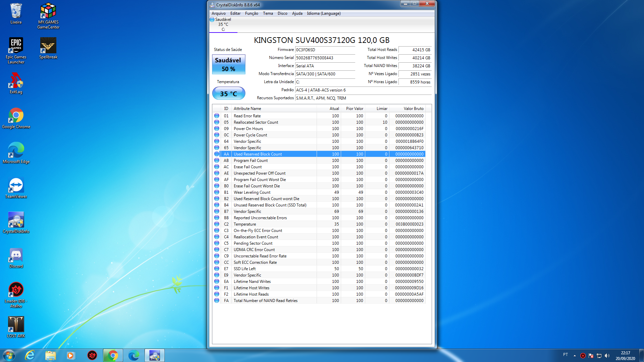Select the On-the-Fly ECC Error Count row
This screenshot has width=644, height=362.
[x=319, y=231]
